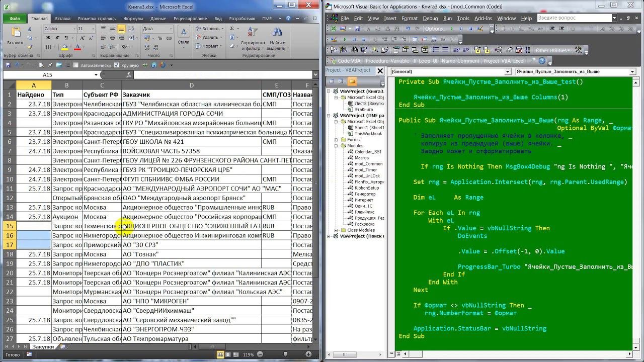
Task: Switch to the Формулы ribbon tab
Action: tap(133, 19)
